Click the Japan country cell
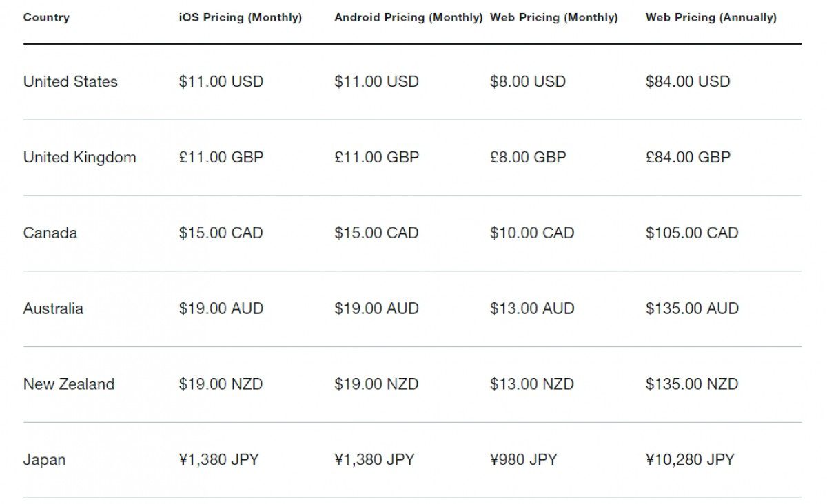827x504 pixels. pyautogui.click(x=45, y=460)
